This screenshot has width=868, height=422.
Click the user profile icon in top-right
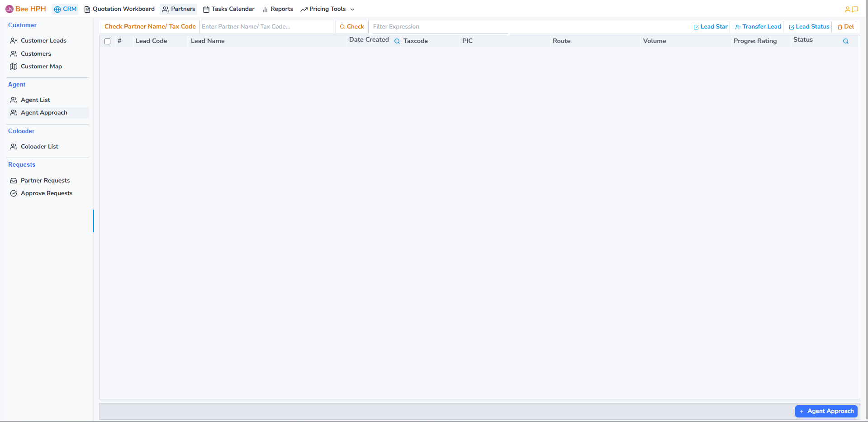[x=847, y=9]
